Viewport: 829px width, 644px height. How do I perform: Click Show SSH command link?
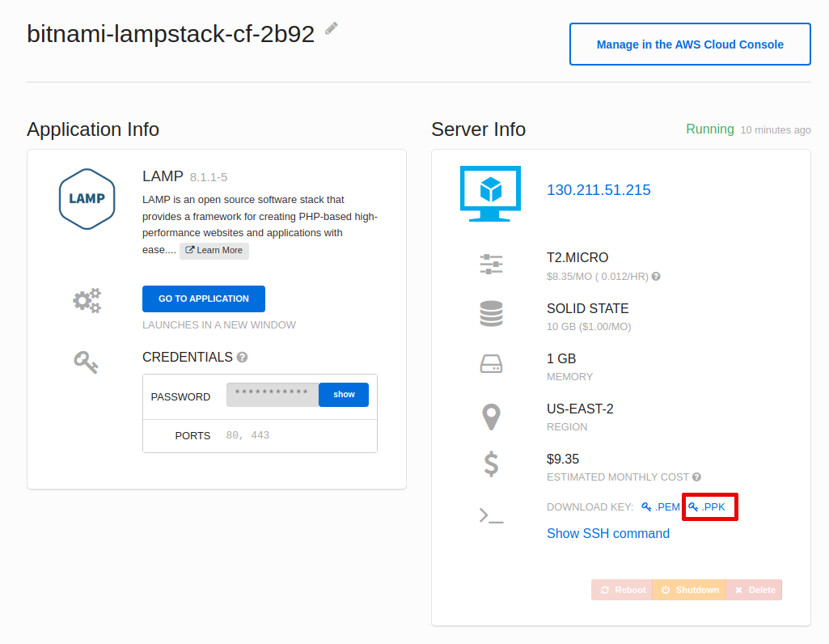pyautogui.click(x=608, y=533)
